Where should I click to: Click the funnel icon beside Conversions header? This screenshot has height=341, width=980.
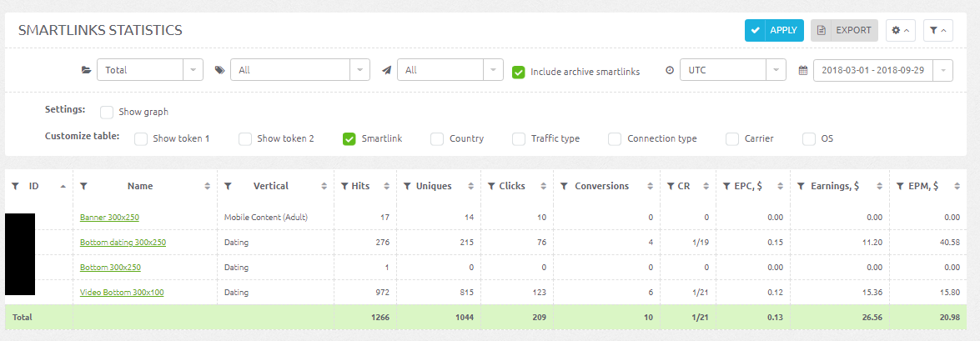(x=564, y=186)
